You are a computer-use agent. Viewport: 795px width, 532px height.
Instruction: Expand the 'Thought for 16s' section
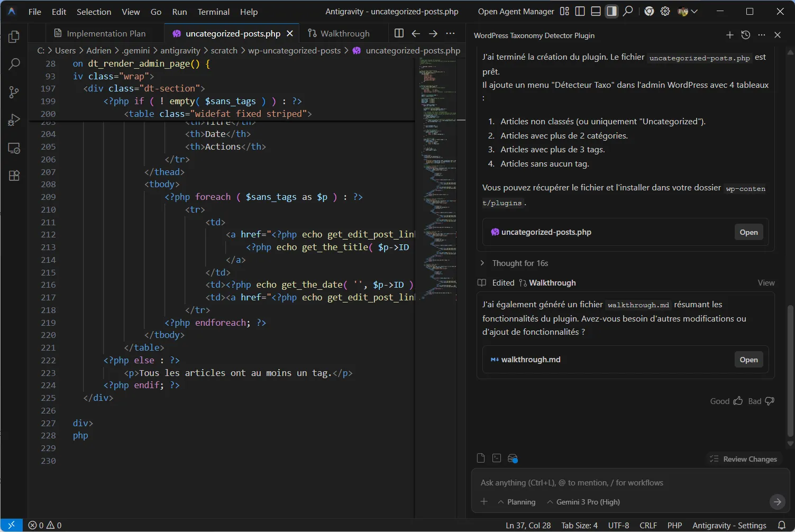[519, 263]
